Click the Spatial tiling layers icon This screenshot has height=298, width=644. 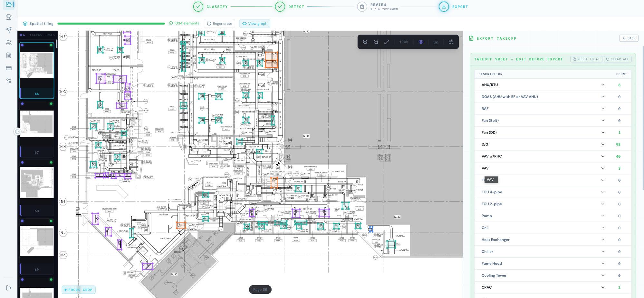click(x=25, y=24)
